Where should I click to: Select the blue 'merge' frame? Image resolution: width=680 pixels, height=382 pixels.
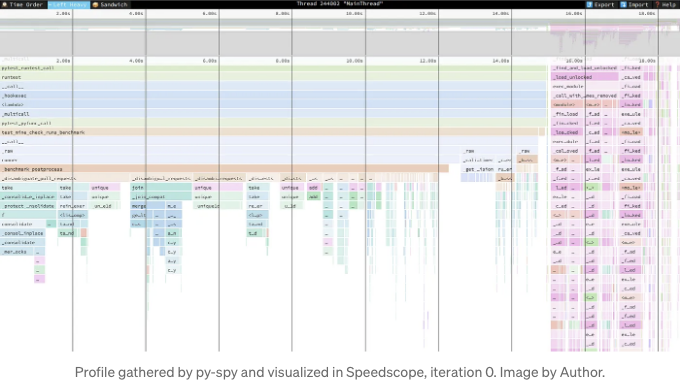[x=147, y=206]
